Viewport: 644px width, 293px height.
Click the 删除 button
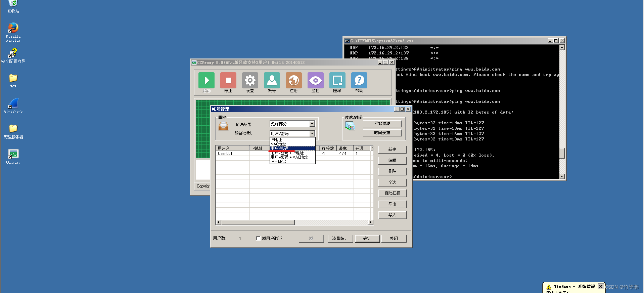click(x=392, y=171)
